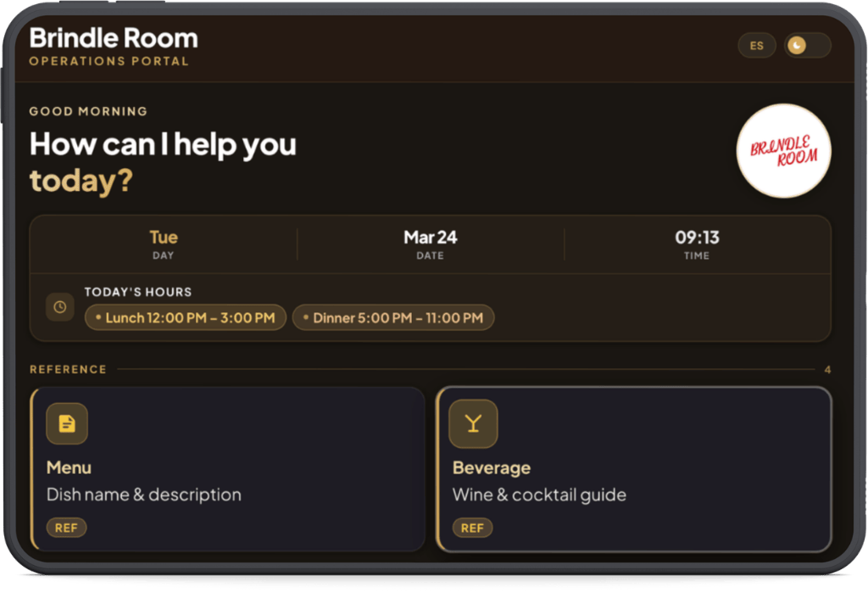
Task: Select the Beverage cocktail glass icon
Action: tap(473, 424)
